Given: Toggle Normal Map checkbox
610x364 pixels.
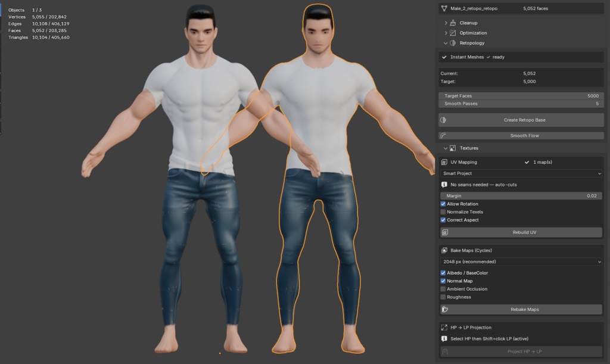Looking at the screenshot, I should point(443,281).
